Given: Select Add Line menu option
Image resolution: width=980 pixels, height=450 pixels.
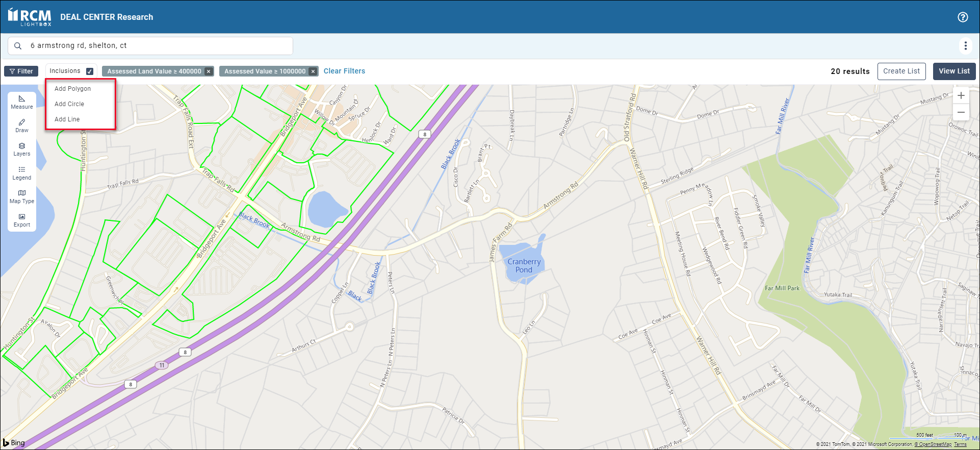Looking at the screenshot, I should click(67, 119).
